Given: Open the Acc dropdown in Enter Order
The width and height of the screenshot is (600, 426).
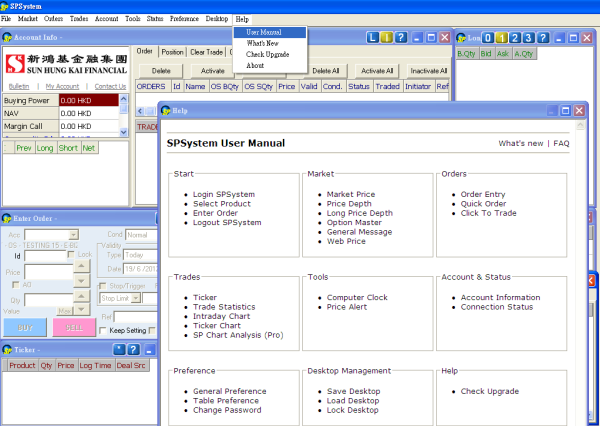Looking at the screenshot, I should tap(73, 235).
